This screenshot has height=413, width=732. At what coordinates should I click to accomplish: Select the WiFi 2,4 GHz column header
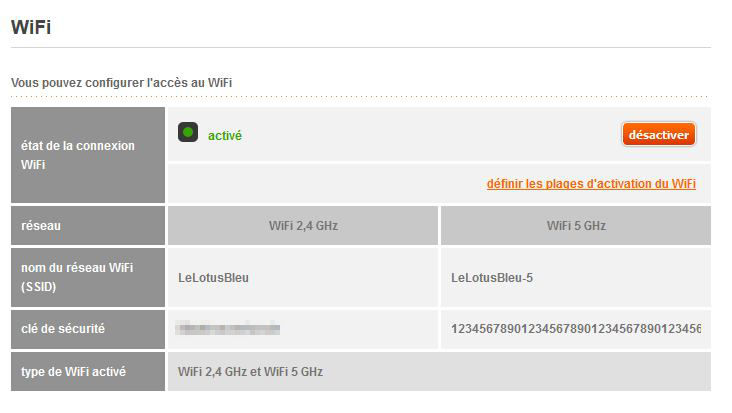(303, 225)
